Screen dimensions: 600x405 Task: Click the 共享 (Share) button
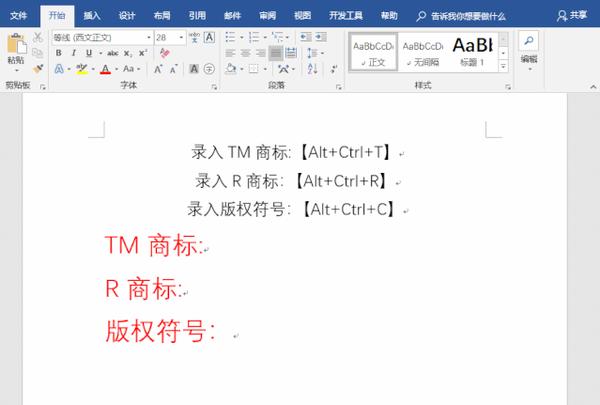[572, 15]
